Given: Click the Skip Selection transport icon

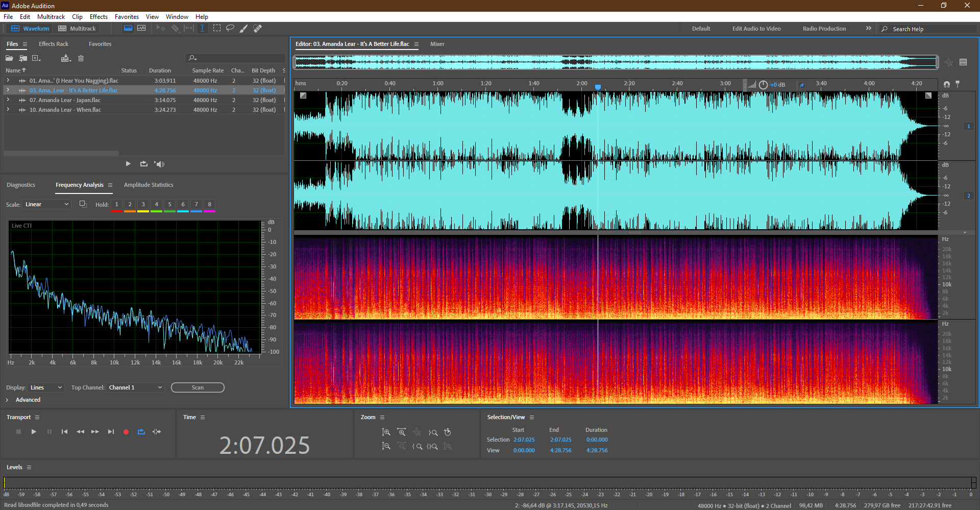Looking at the screenshot, I should tap(157, 432).
